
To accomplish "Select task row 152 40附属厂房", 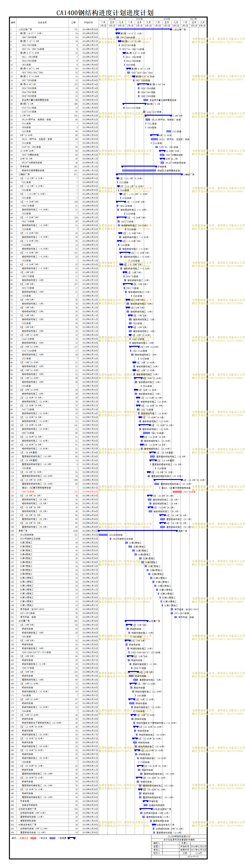I will [x=54, y=621].
